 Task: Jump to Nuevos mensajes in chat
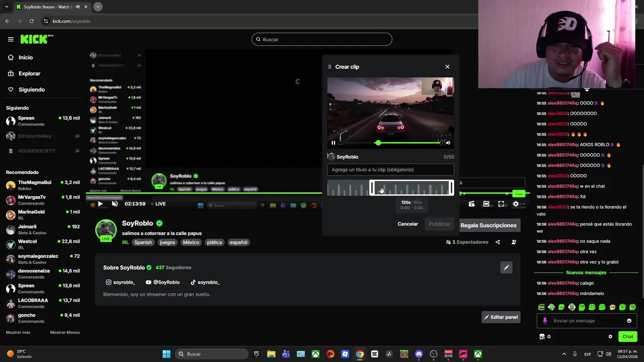click(x=586, y=273)
